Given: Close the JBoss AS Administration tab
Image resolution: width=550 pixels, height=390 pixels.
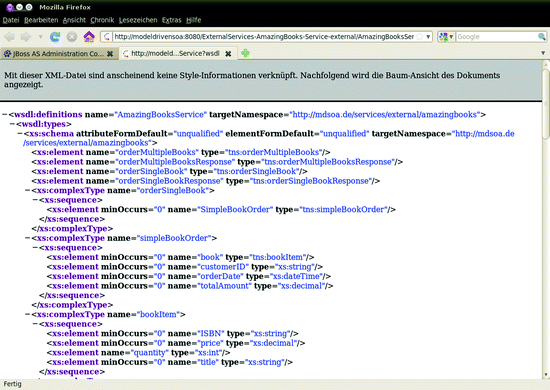Looking at the screenshot, I should [110, 54].
